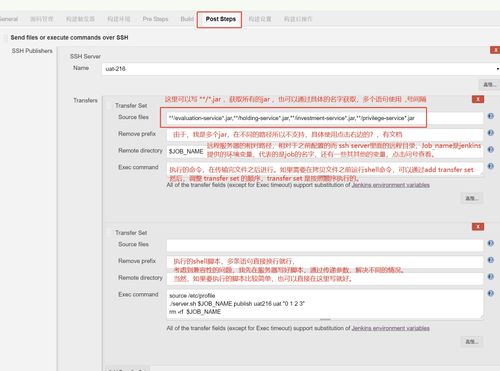Screen dimensions: 500x371
Task: Open help for second Transfer Set Exec command
Action: point(491,293)
